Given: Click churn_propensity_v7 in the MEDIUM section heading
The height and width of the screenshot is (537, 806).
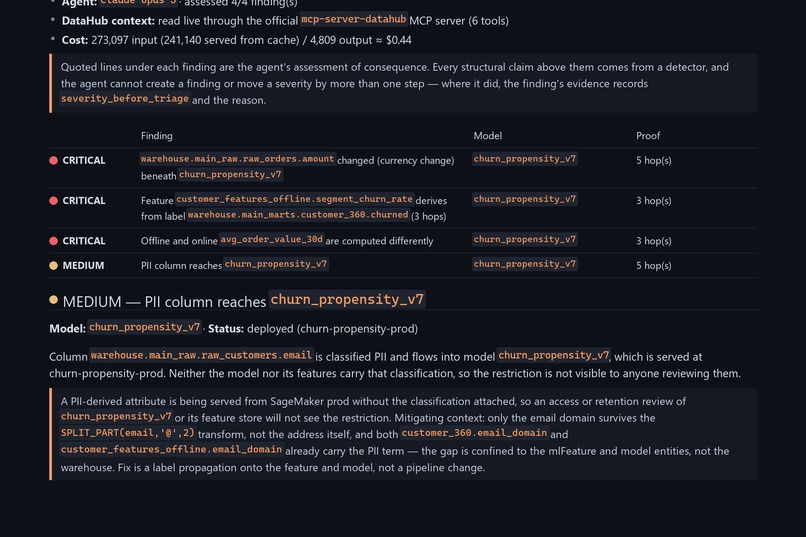Looking at the screenshot, I should 347,300.
